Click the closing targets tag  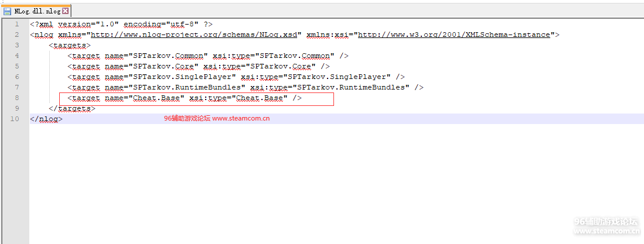pos(72,108)
